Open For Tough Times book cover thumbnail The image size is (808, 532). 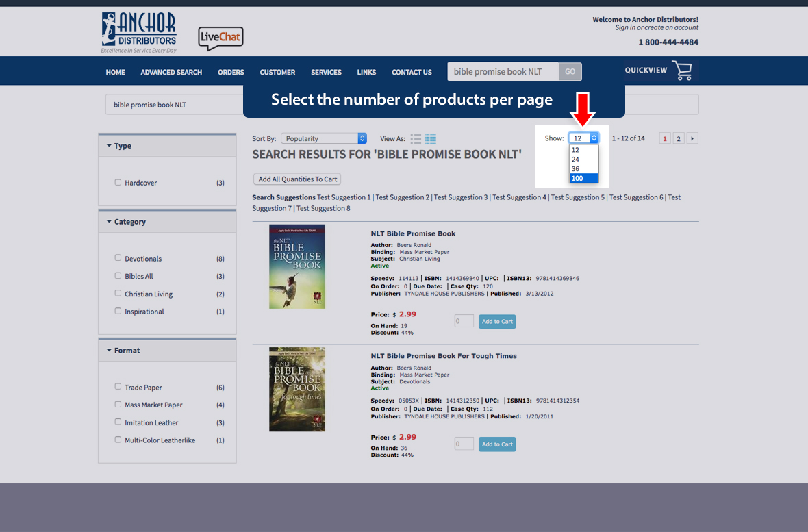pyautogui.click(x=296, y=389)
